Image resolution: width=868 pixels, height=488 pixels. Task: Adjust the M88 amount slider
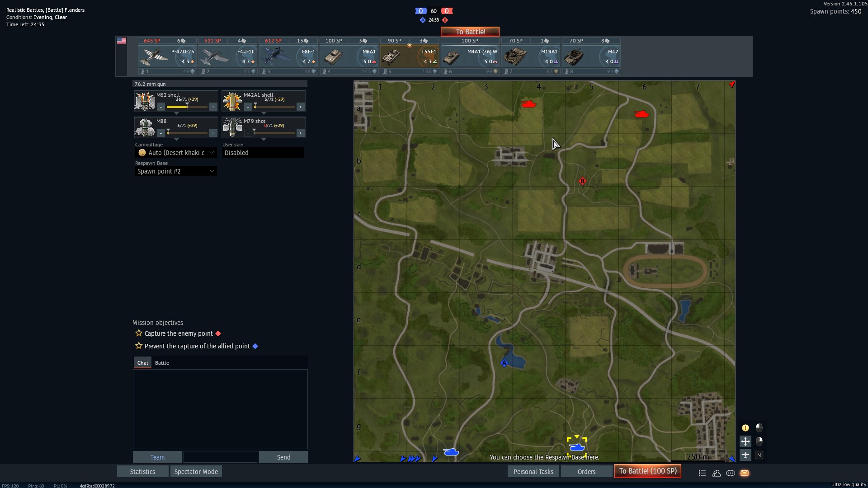click(187, 133)
